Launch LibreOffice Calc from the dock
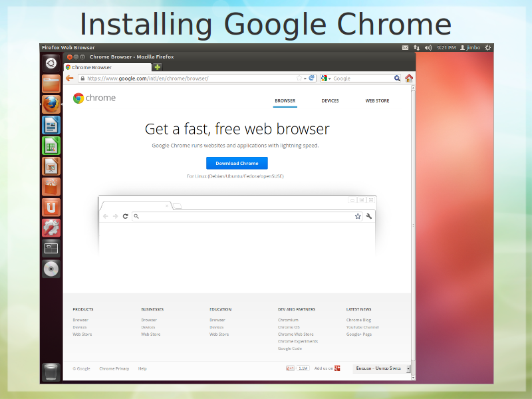532x399 pixels. [51, 146]
